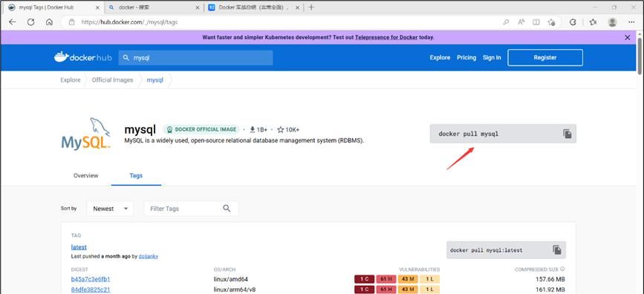
Task: Open a new browser tab with plus icon
Action: tap(311, 7)
